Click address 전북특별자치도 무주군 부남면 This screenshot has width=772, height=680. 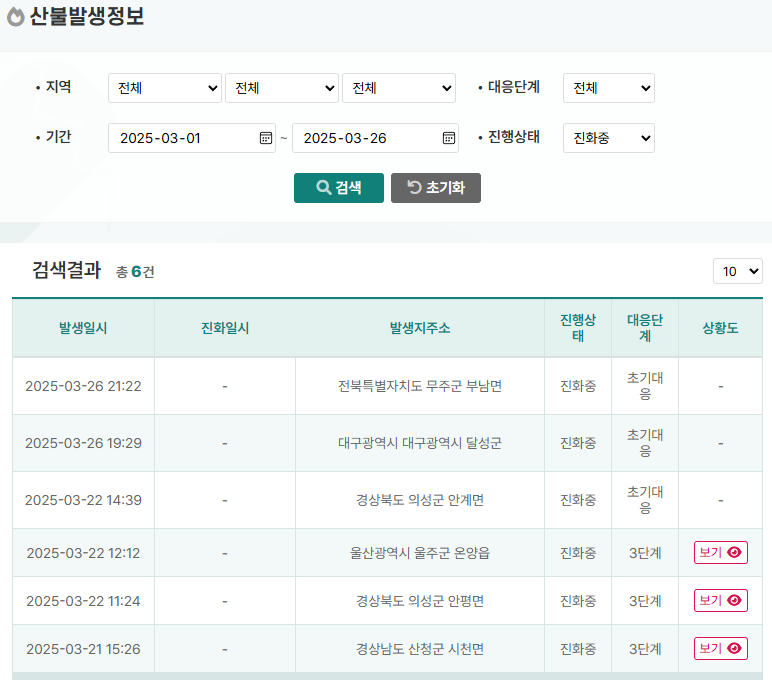pyautogui.click(x=420, y=386)
